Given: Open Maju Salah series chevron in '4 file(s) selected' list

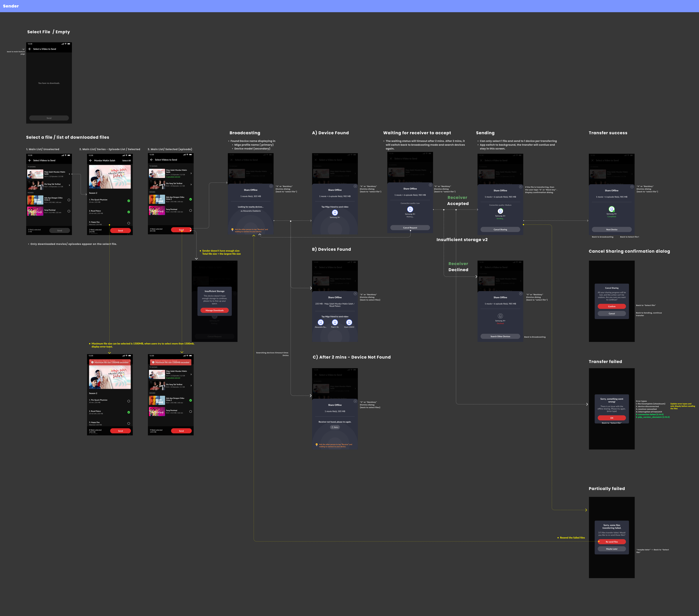Looking at the screenshot, I should [x=191, y=173].
